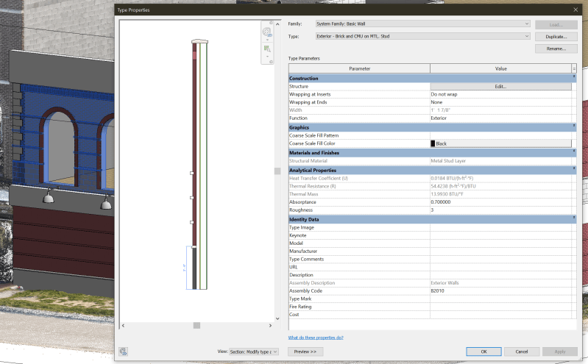Screen dimensions: 588x364
Task: Click the Duplicate... button
Action: coord(556,37)
